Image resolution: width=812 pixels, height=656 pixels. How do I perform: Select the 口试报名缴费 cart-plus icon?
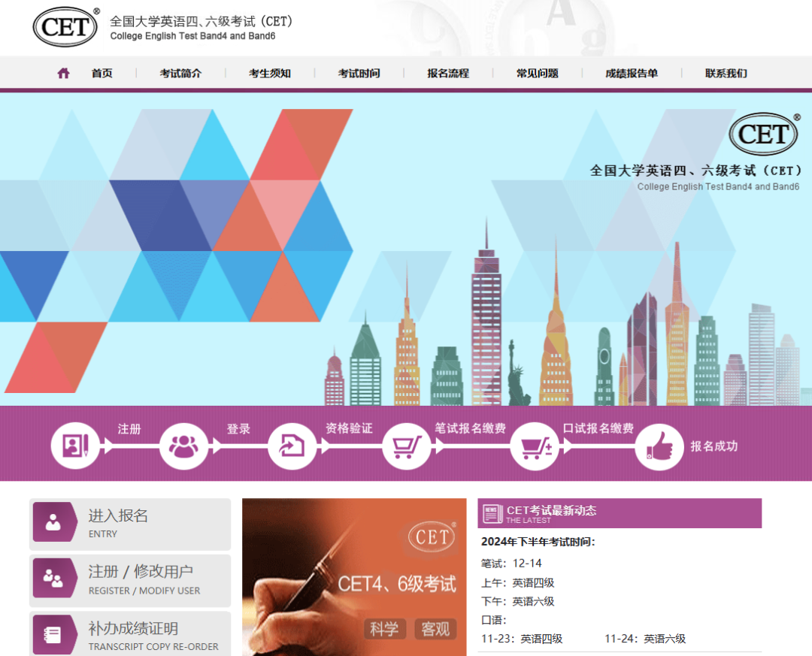coord(535,445)
